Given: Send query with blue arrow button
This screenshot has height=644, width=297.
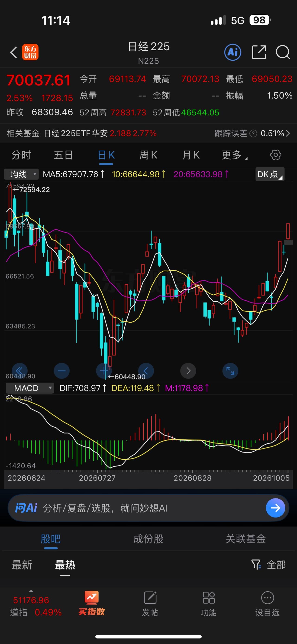Looking at the screenshot, I should (275, 508).
